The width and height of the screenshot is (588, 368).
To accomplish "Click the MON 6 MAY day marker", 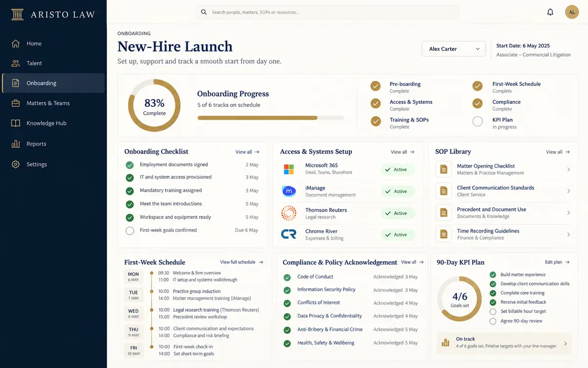I will (133, 277).
